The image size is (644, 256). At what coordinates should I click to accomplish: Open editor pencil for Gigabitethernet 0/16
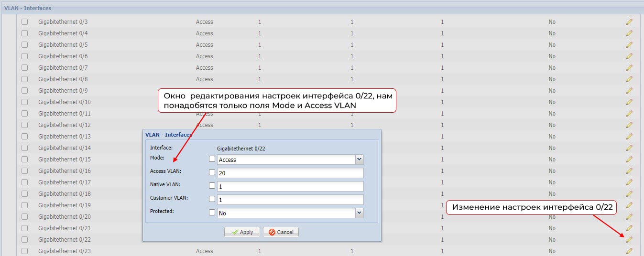(629, 171)
